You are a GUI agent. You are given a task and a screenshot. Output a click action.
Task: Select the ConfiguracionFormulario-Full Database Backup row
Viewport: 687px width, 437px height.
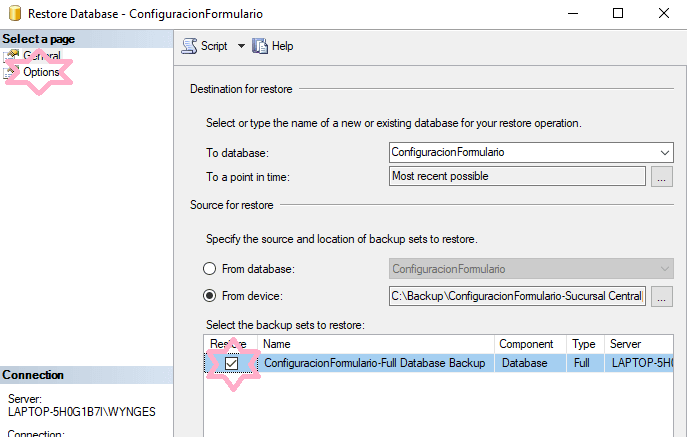point(374,363)
